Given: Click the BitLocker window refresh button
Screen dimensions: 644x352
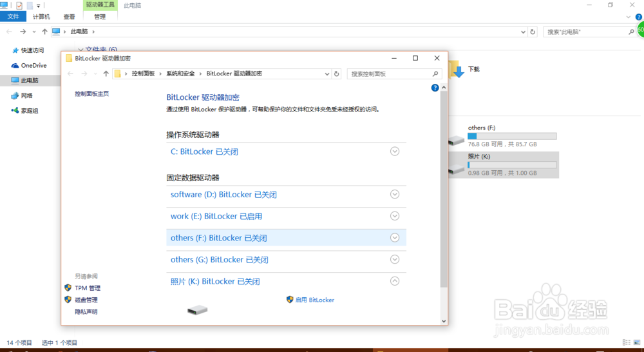Looking at the screenshot, I should coord(336,74).
